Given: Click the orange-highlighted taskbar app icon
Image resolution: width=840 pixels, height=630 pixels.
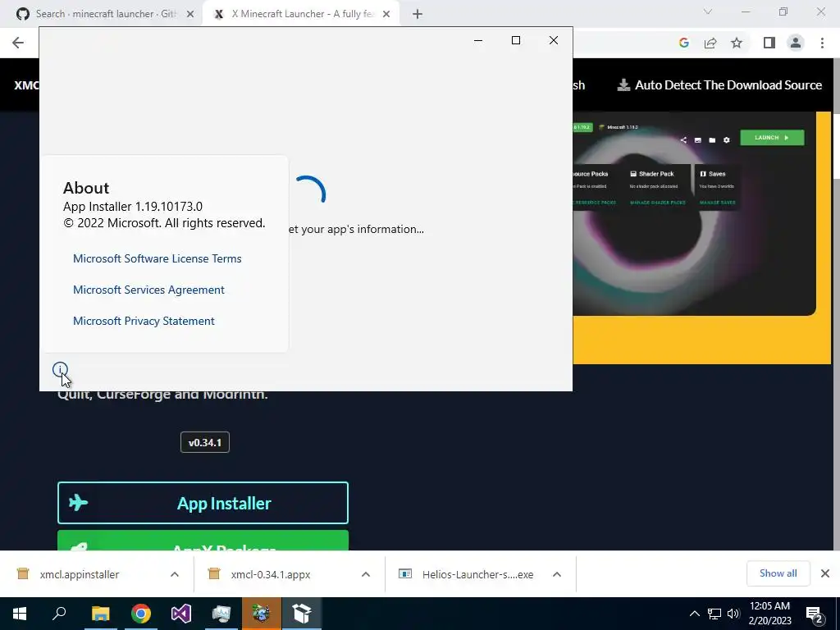Looking at the screenshot, I should tap(262, 614).
